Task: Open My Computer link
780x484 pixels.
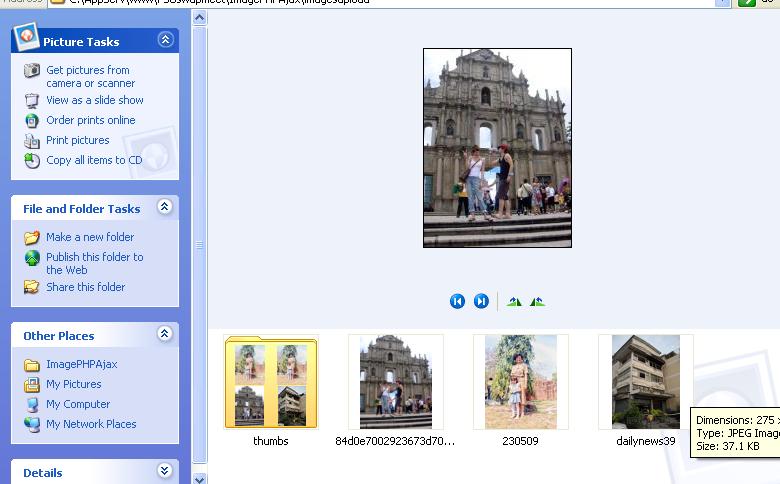Action: point(78,404)
